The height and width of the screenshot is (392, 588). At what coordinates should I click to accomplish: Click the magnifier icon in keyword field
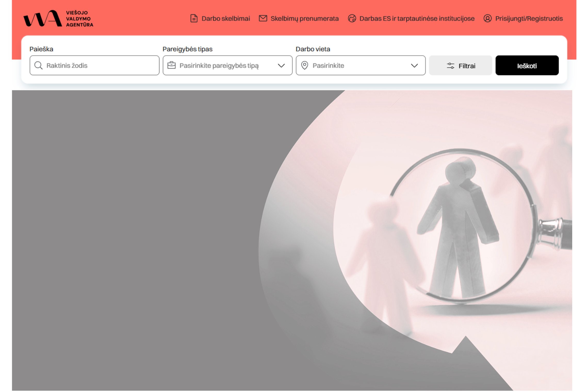tap(38, 66)
